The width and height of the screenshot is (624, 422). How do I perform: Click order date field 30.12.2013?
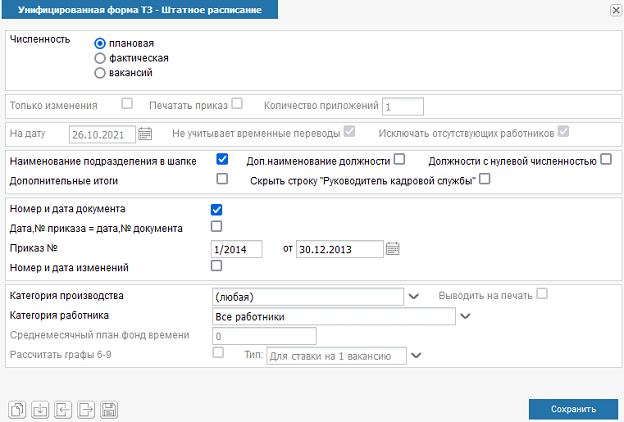340,249
